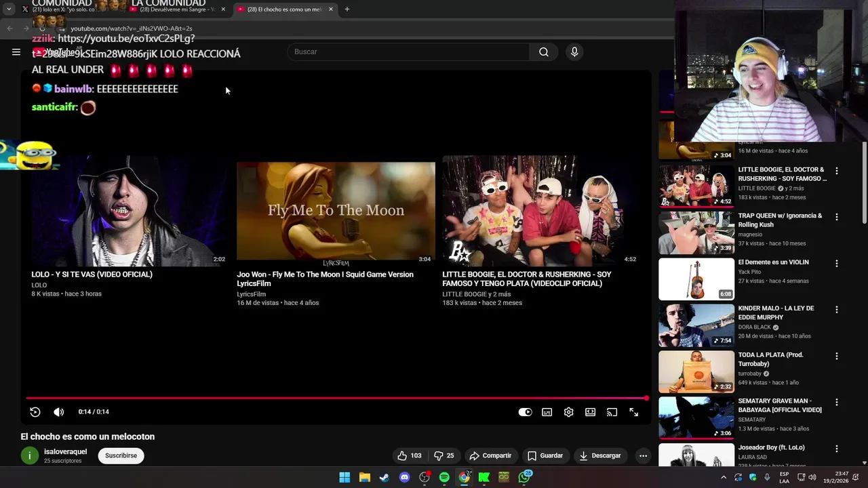This screenshot has height=488, width=868.
Task: Open isaloveraquel channel name link
Action: coord(65,451)
